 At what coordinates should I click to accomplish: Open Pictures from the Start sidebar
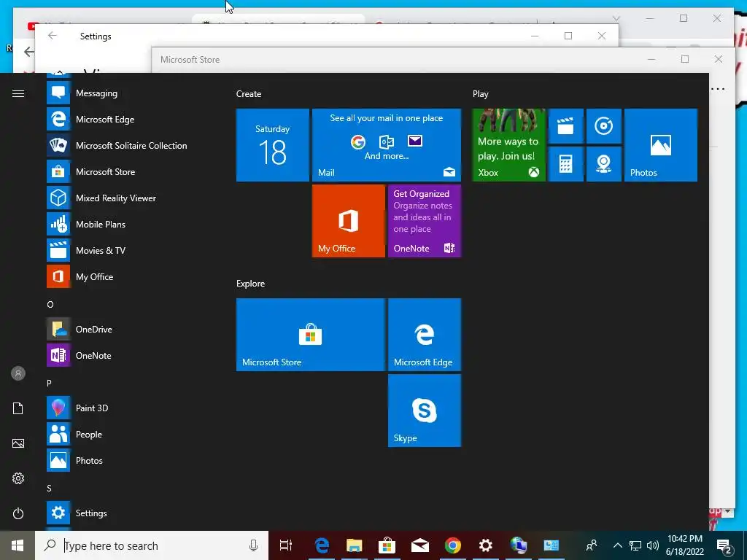18,443
